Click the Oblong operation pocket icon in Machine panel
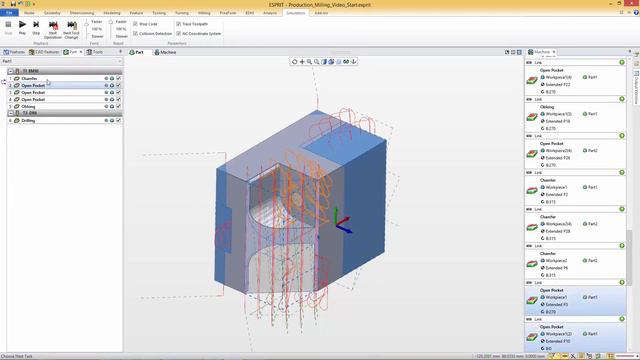The height and width of the screenshot is (360, 640). coord(532,118)
